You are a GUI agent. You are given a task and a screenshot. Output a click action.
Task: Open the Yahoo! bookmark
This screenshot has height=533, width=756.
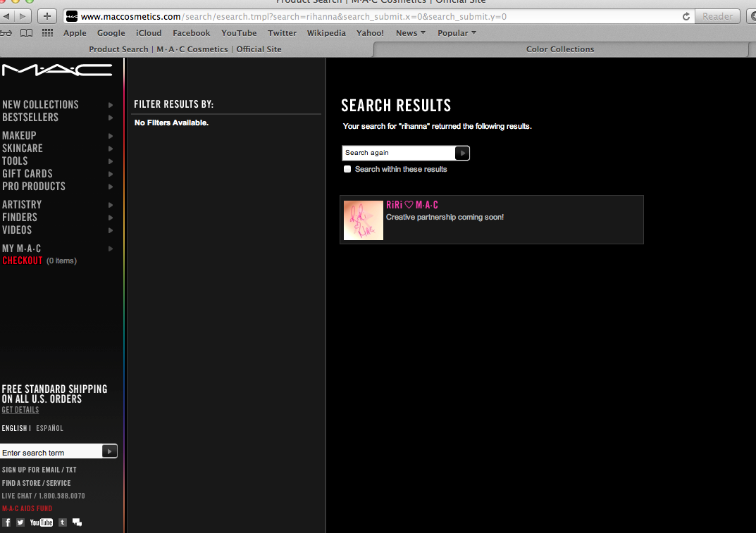pyautogui.click(x=371, y=33)
